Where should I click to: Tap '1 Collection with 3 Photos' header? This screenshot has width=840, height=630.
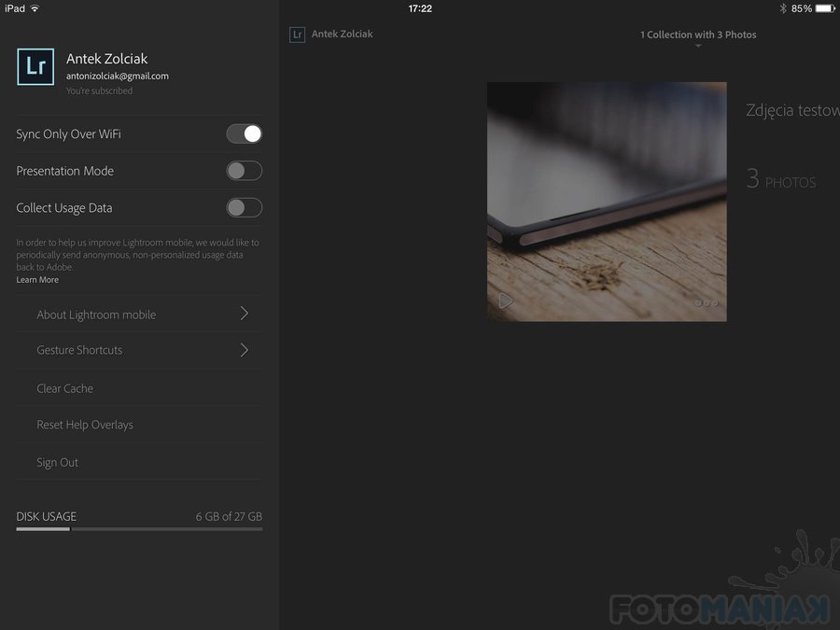coord(698,35)
